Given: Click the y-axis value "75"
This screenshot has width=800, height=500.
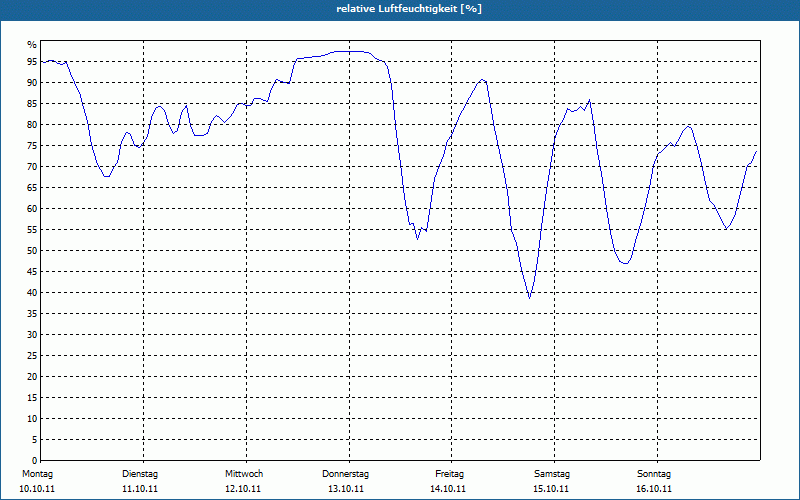Looking at the screenshot, I should pos(32,146).
